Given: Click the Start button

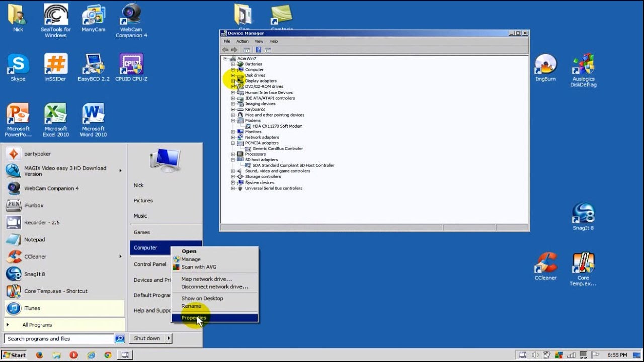Looking at the screenshot, I should pos(14,355).
